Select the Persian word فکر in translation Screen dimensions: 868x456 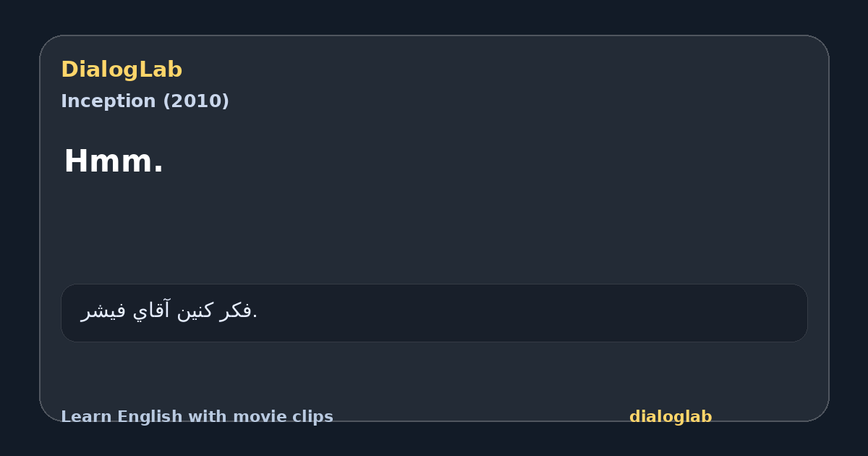click(x=234, y=311)
